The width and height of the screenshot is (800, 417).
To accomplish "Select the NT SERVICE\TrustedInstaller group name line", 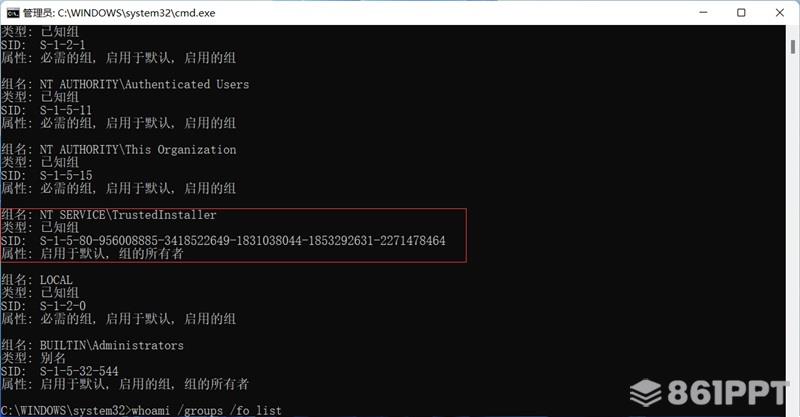I will [109, 215].
